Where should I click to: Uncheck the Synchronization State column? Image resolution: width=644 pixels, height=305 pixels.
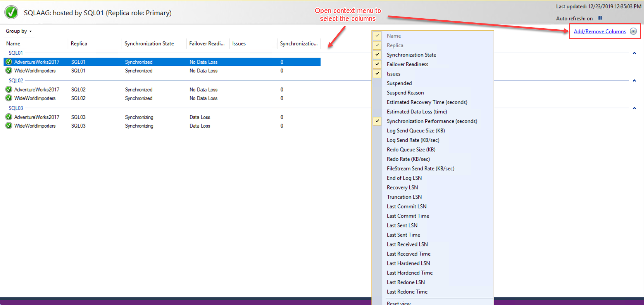tap(377, 55)
